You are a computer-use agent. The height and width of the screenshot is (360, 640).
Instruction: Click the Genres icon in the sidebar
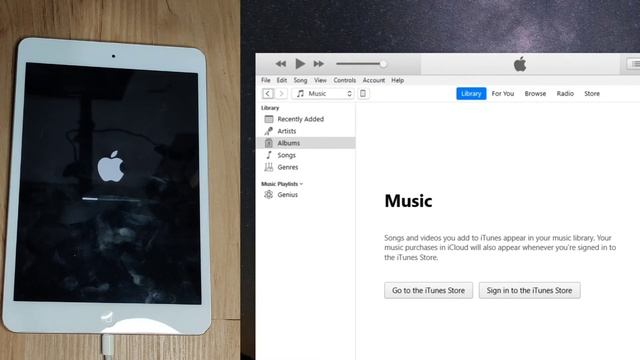point(269,167)
